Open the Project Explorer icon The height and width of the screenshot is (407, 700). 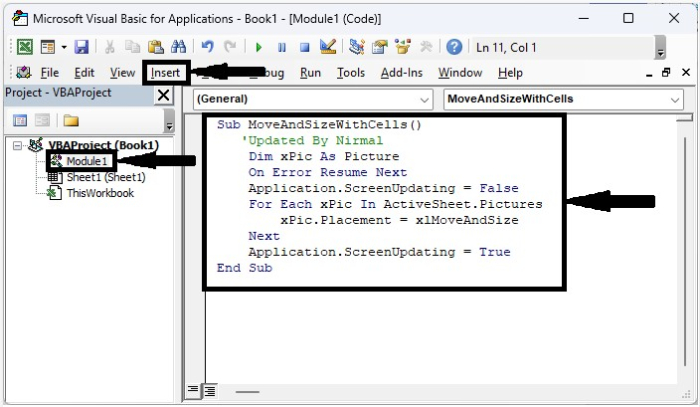tap(357, 47)
